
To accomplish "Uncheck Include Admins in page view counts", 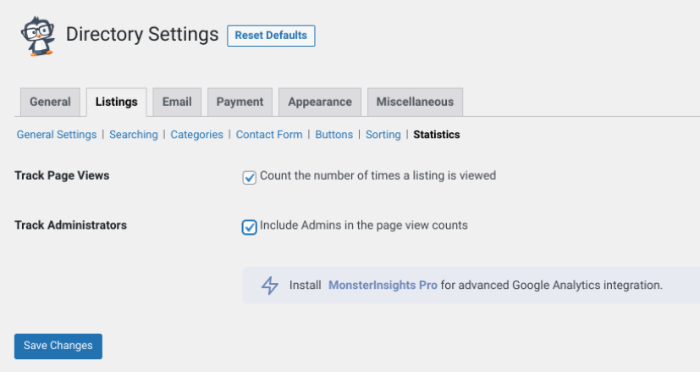I will [249, 227].
